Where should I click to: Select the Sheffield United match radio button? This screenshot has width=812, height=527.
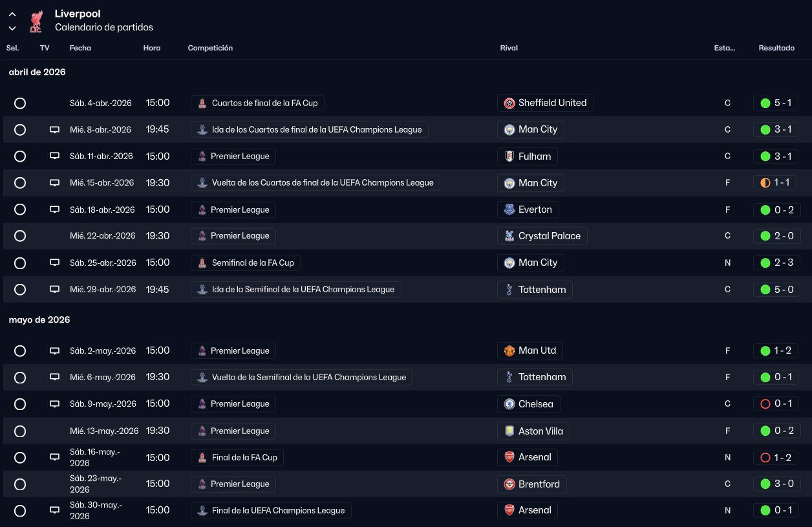[x=20, y=103]
